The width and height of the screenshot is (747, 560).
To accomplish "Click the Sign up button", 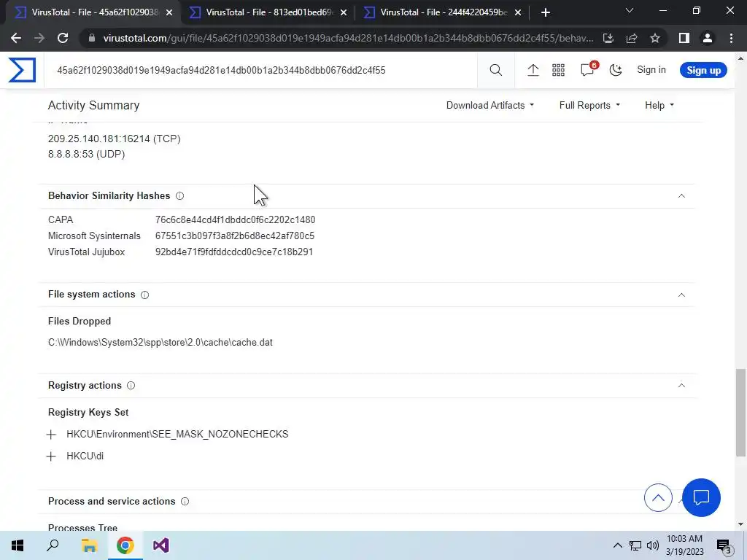I will (703, 70).
